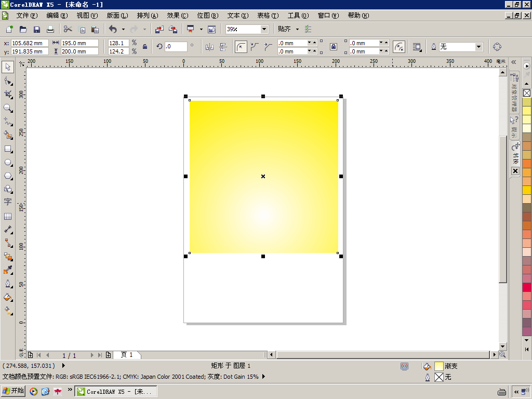Open application launcher dropdown arrow
Viewport: 532px width, 399px height.
point(201,29)
